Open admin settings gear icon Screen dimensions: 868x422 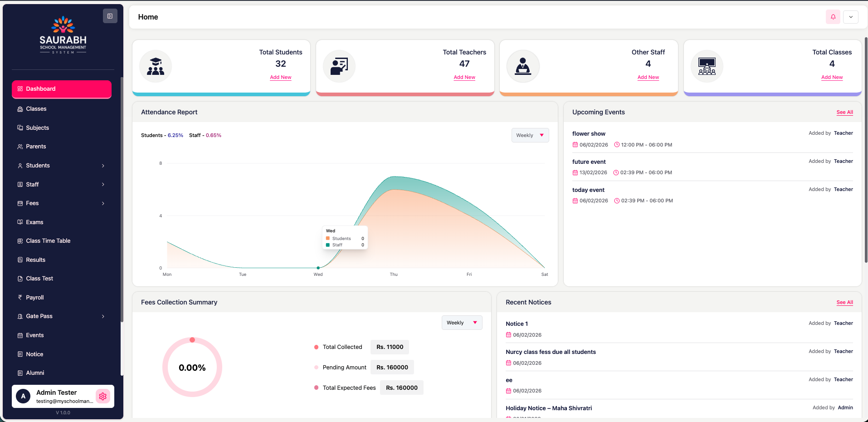103,396
